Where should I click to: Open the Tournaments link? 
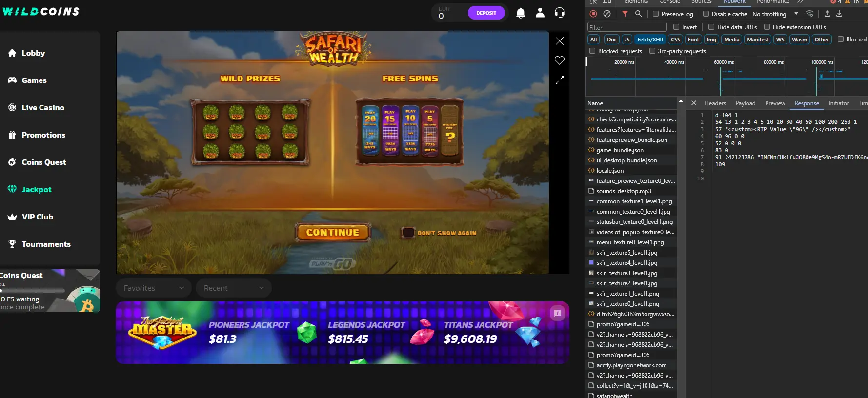[46, 244]
